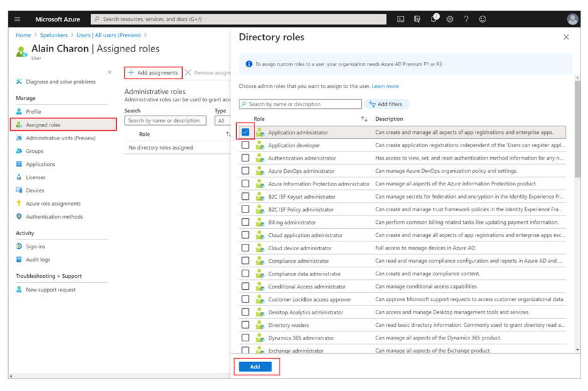This screenshot has width=588, height=391.
Task: Click the Compliance administrator role icon
Action: point(260,261)
